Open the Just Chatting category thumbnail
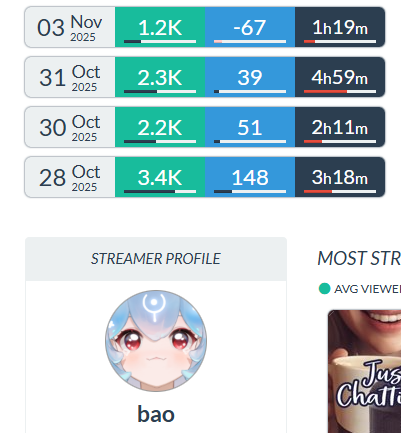 point(365,371)
